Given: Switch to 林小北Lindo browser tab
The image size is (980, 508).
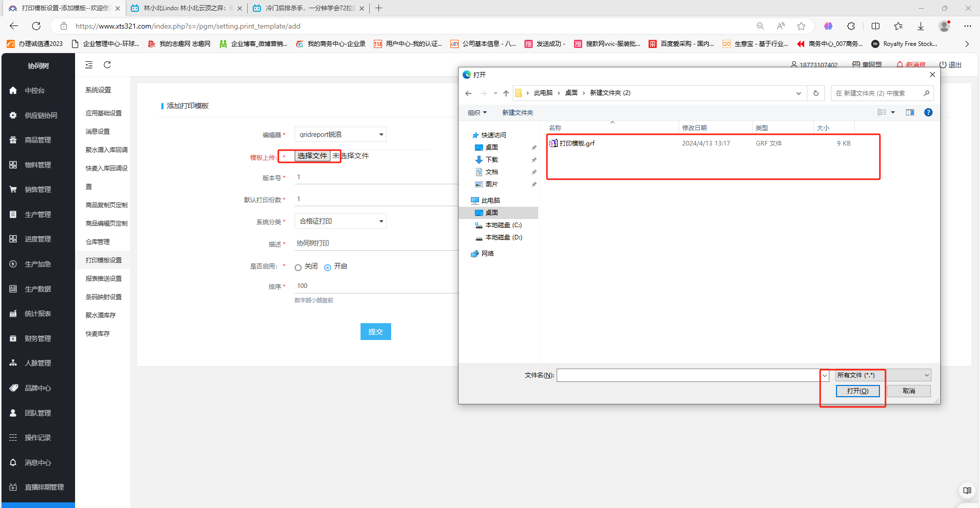Looking at the screenshot, I should point(186,8).
